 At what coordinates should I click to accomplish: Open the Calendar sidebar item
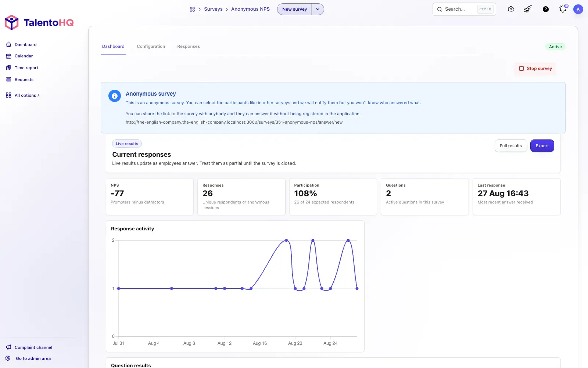(19, 56)
